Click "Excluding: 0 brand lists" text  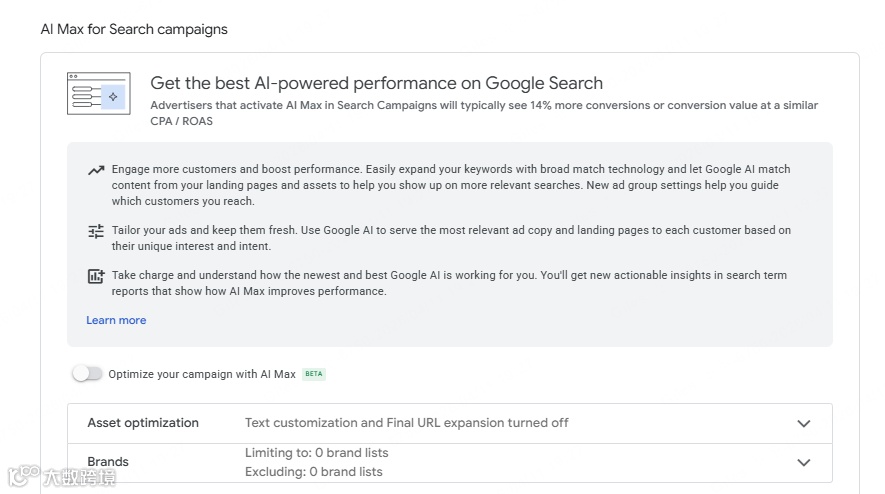point(313,472)
